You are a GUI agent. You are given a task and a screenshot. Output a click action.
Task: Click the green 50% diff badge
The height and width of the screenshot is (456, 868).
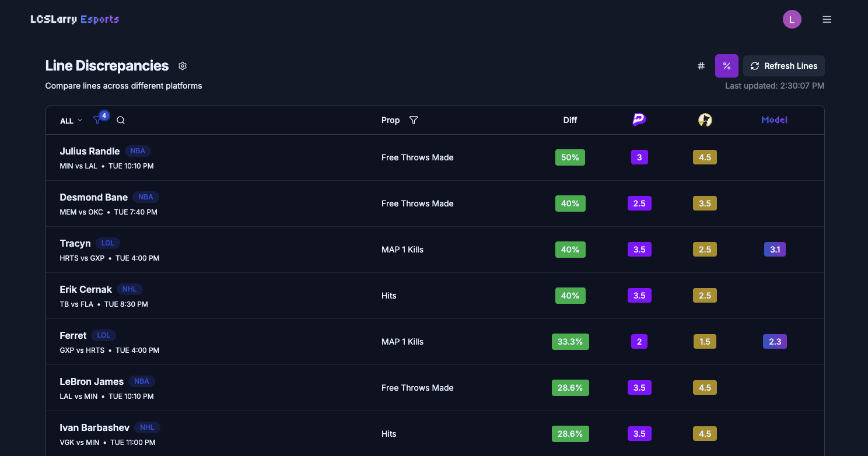(x=570, y=157)
